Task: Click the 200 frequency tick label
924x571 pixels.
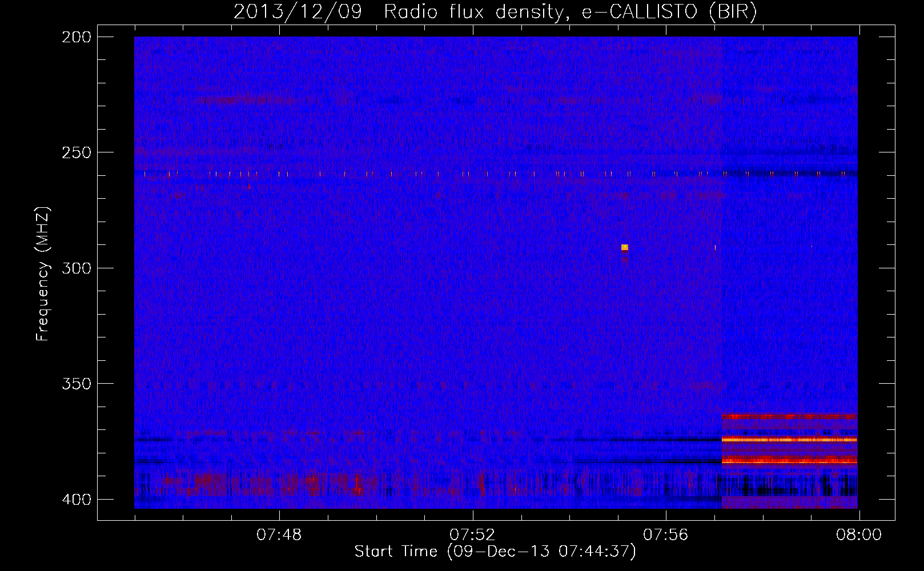Action: coord(76,37)
